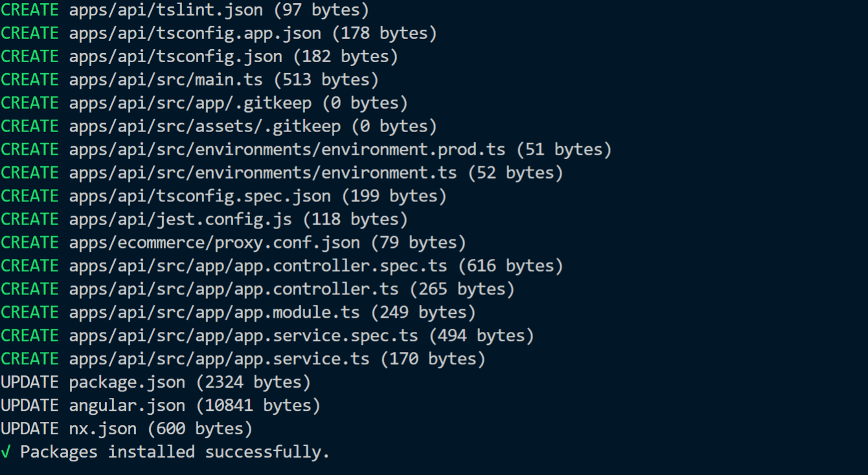
Task: Click the app.module.ts file path
Action: pyautogui.click(x=214, y=313)
